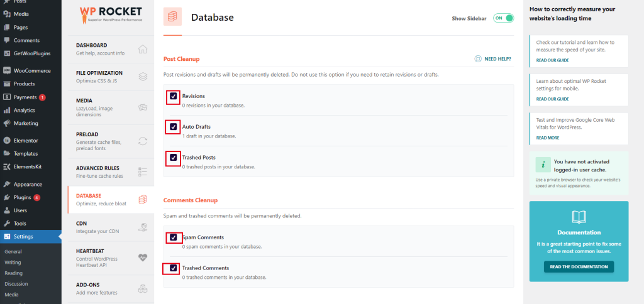Open the Discussion settings submenu
644x304 pixels.
(x=16, y=283)
